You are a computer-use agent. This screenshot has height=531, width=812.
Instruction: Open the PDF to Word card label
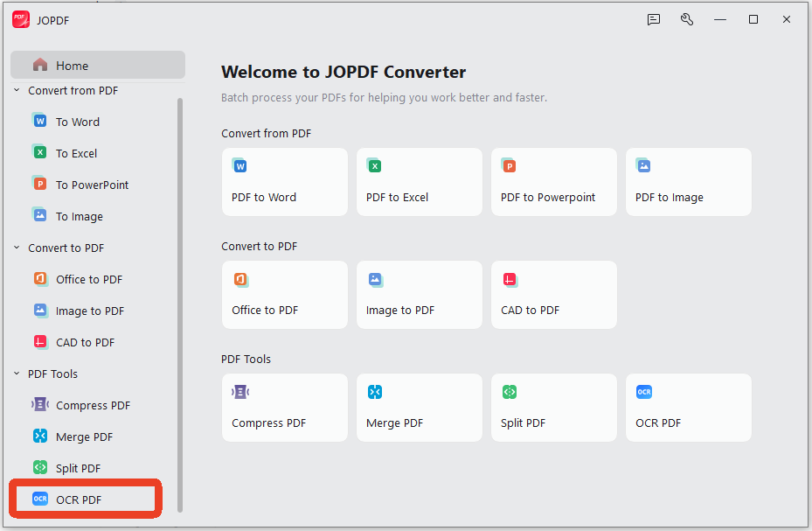pyautogui.click(x=264, y=198)
